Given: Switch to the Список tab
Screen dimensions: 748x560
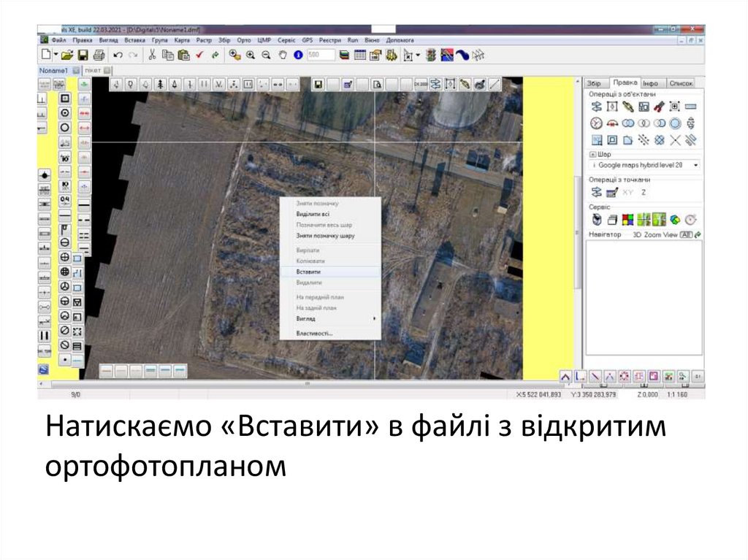Looking at the screenshot, I should click(x=680, y=83).
